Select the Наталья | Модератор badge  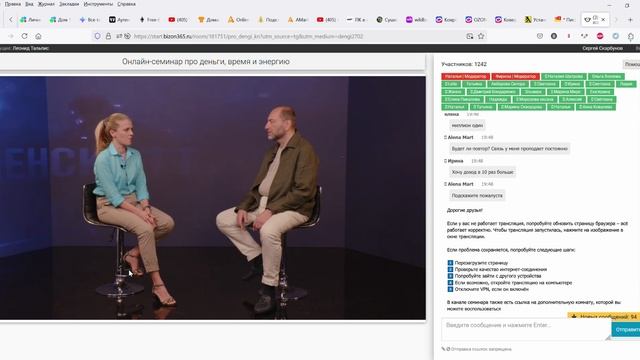[465, 76]
